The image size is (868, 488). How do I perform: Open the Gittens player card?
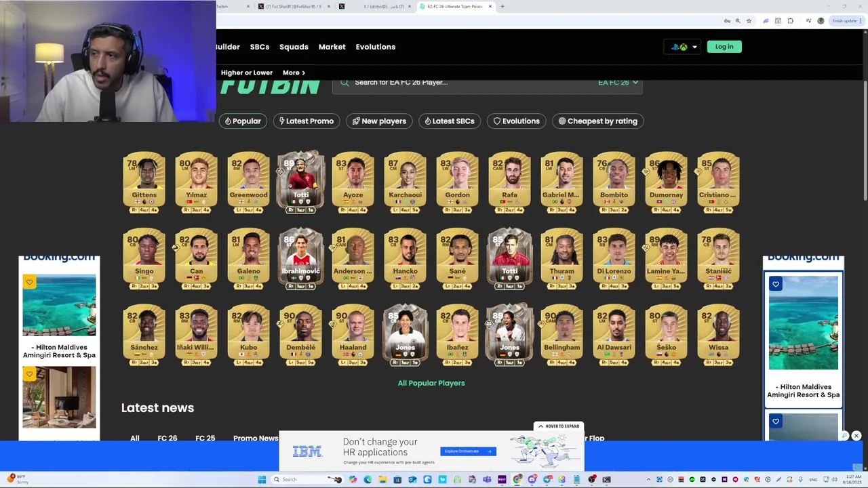pyautogui.click(x=144, y=183)
